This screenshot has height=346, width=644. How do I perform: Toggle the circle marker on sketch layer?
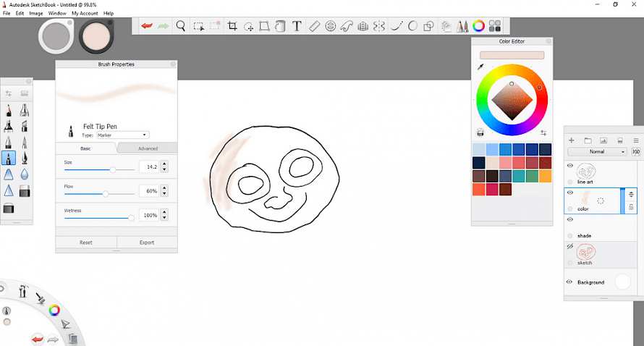pos(570,263)
